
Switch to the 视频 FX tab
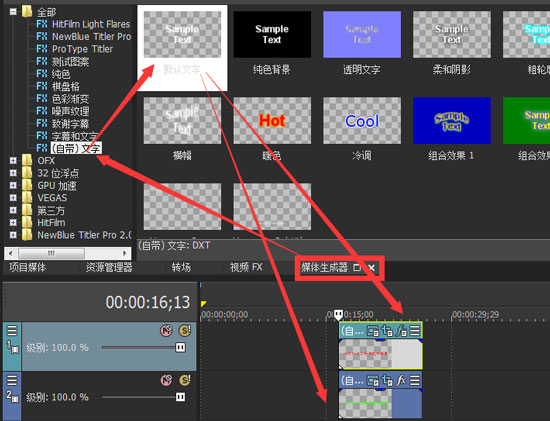pos(246,267)
